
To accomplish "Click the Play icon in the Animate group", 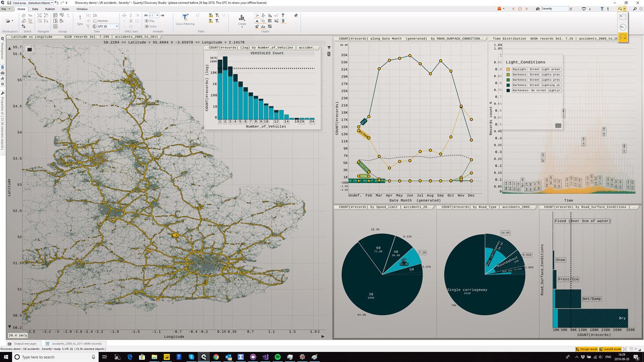I will pyautogui.click(x=150, y=21).
